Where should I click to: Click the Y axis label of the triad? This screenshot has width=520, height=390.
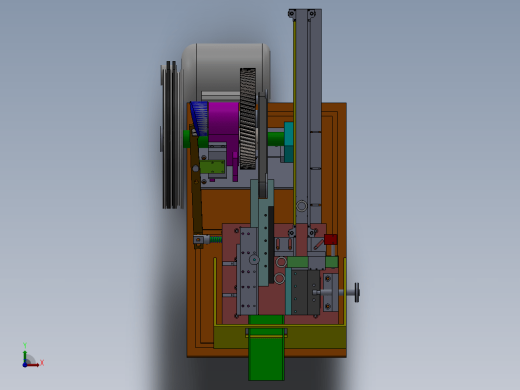click(x=25, y=345)
